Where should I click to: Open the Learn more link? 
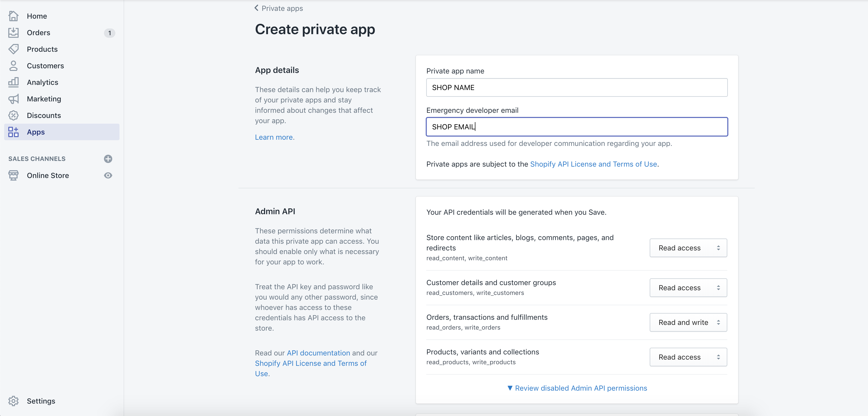(274, 137)
